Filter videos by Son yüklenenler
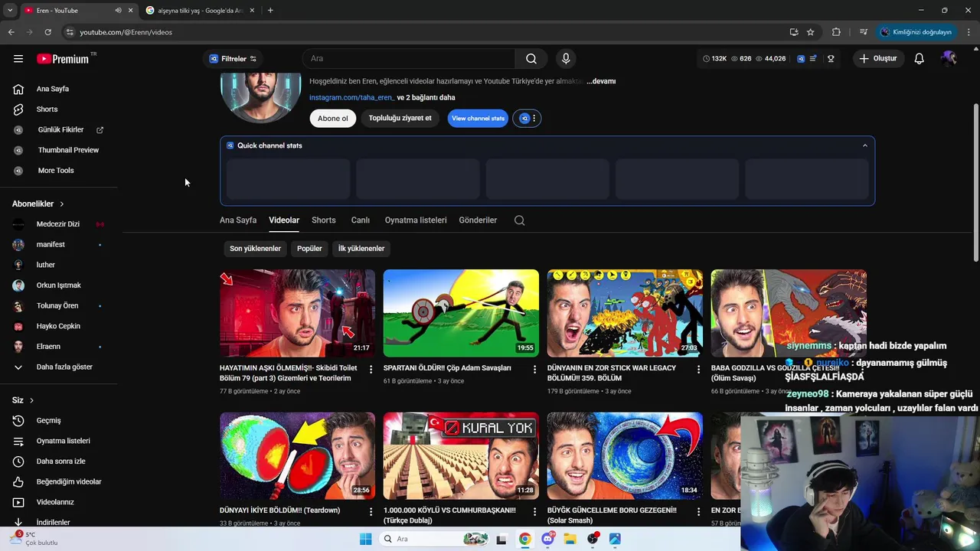Image resolution: width=980 pixels, height=551 pixels. (x=255, y=249)
